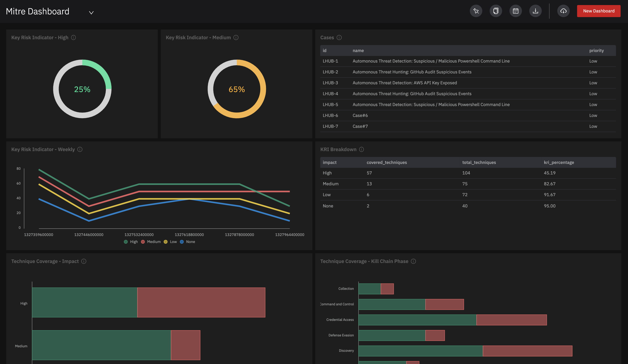Viewport: 628px width, 364px height.
Task: Toggle High series in weekly chart legend
Action: pos(131,242)
